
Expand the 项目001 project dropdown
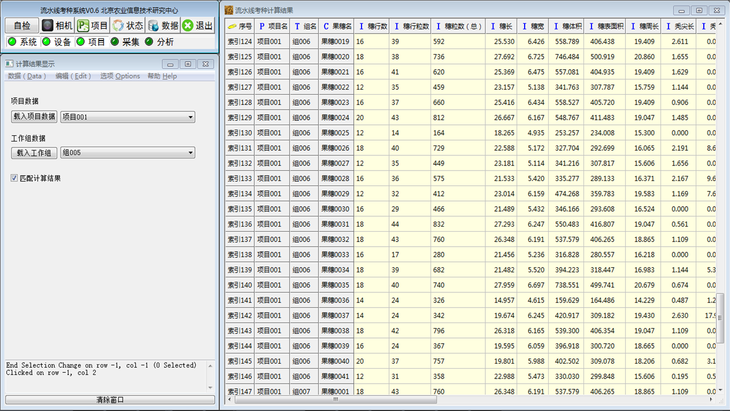tap(190, 117)
